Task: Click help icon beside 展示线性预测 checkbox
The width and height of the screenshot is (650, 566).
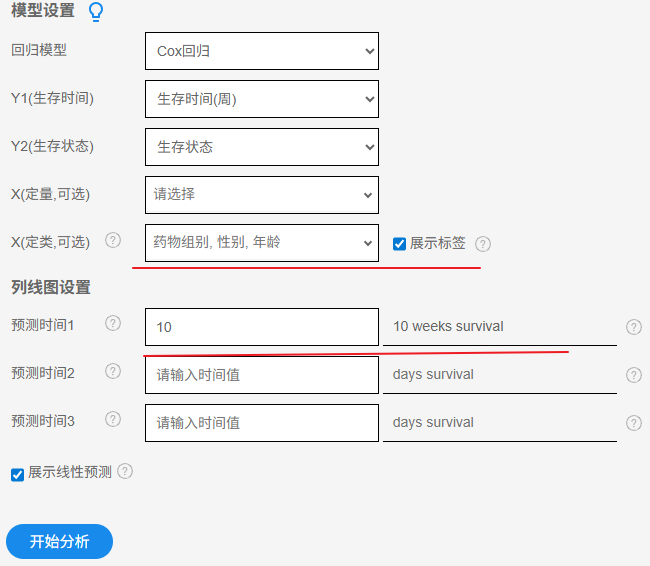Action: tap(125, 471)
